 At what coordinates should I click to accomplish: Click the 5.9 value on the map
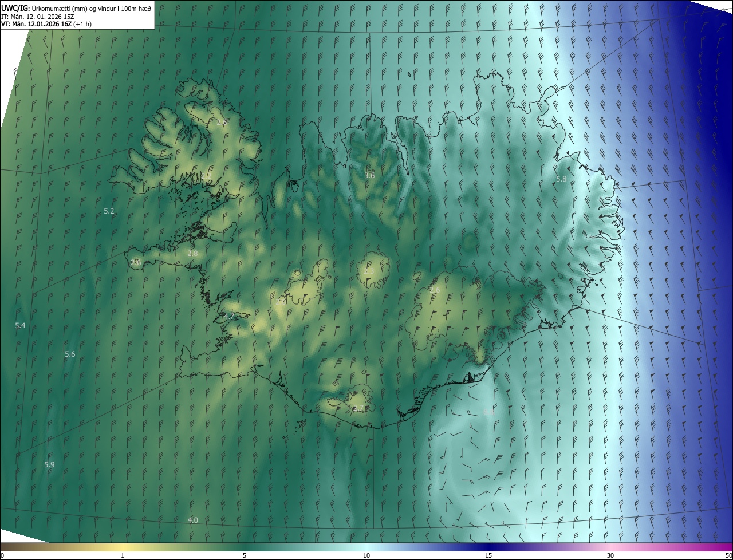(x=49, y=464)
